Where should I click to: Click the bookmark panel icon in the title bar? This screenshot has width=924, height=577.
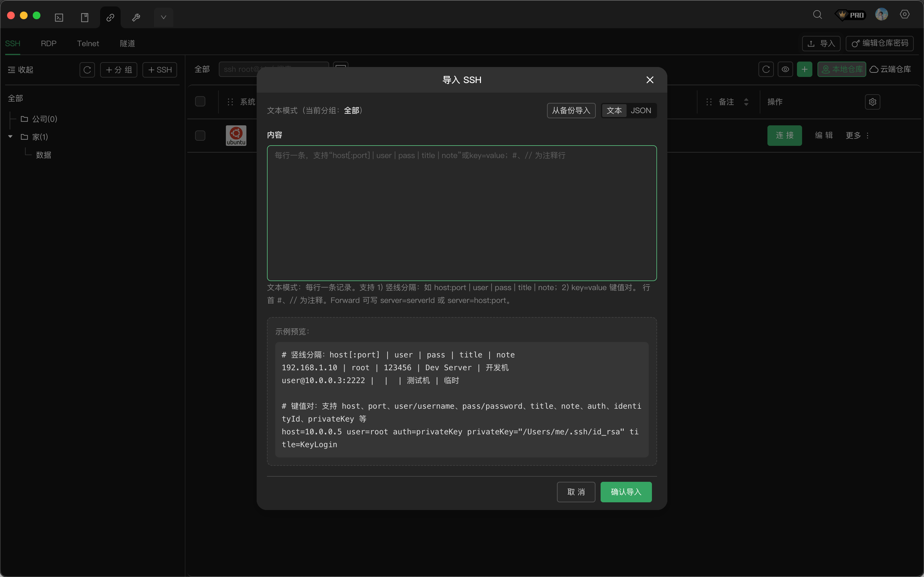85,18
